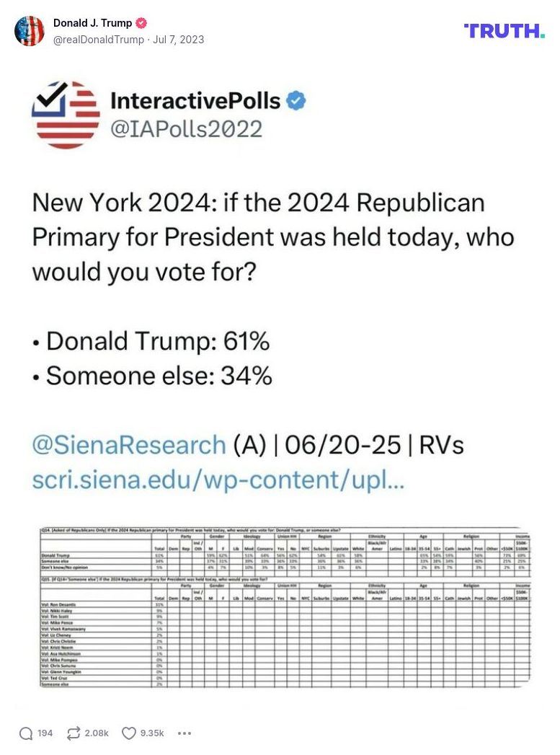
Task: Click the 9.35k likes count
Action: 152,733
